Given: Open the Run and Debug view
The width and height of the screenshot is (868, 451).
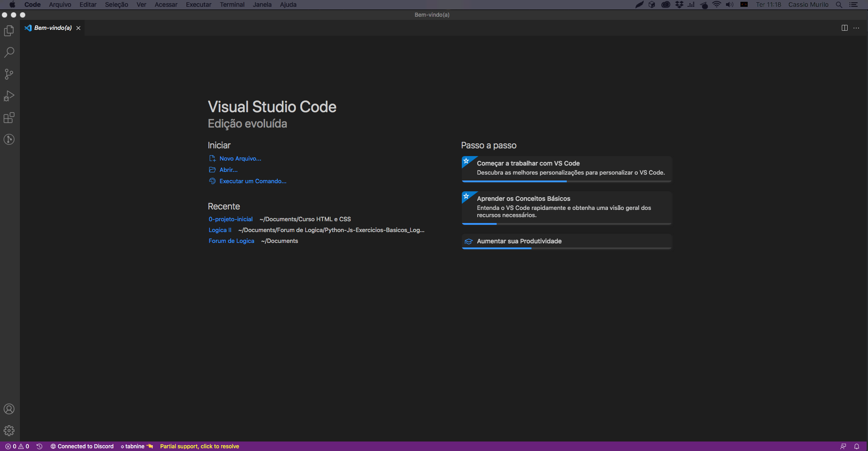Looking at the screenshot, I should (x=9, y=96).
